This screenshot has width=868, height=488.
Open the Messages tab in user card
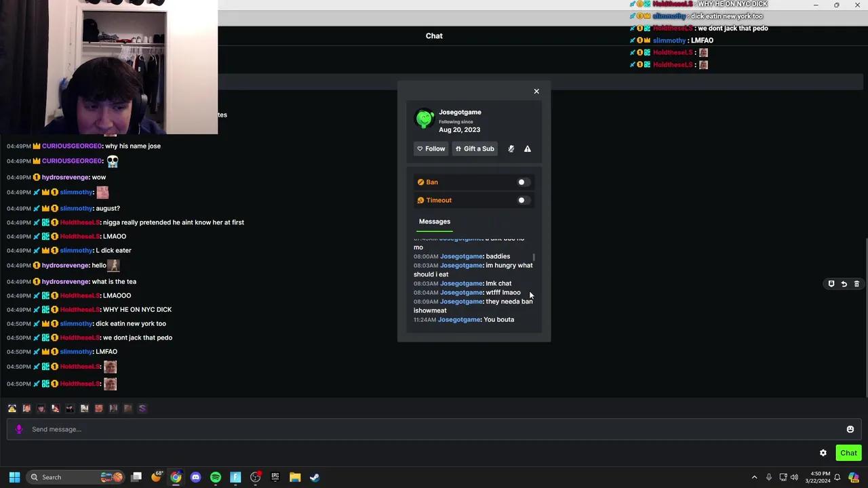(x=435, y=222)
